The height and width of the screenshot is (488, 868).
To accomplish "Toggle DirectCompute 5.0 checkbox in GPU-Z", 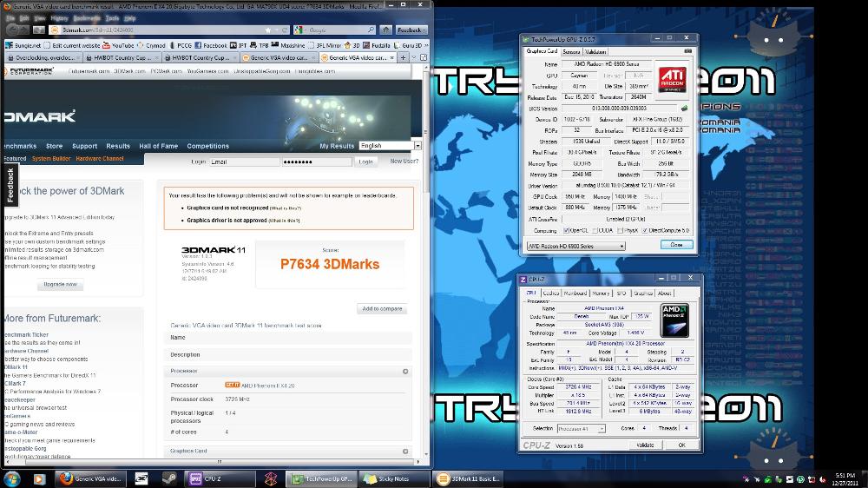I will (645, 230).
